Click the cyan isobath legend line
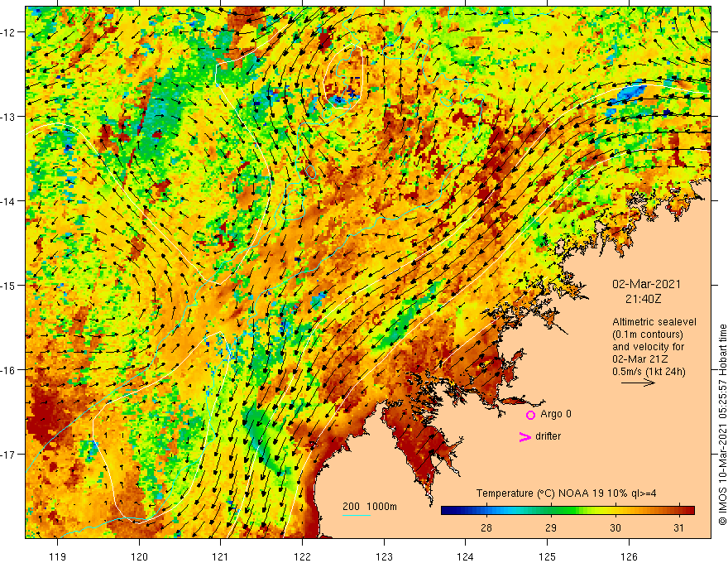 tap(356, 515)
